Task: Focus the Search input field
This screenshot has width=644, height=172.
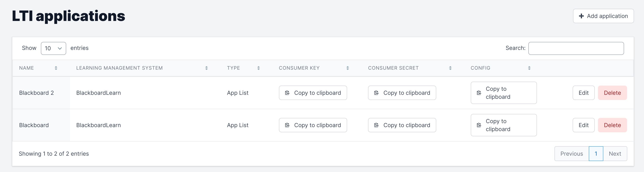Action: tap(576, 48)
